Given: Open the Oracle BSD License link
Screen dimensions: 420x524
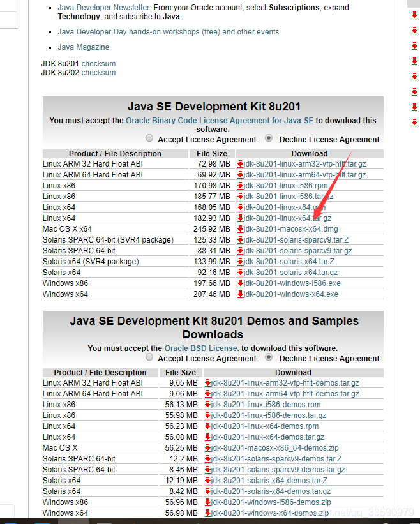Looking at the screenshot, I should pyautogui.click(x=202, y=348).
